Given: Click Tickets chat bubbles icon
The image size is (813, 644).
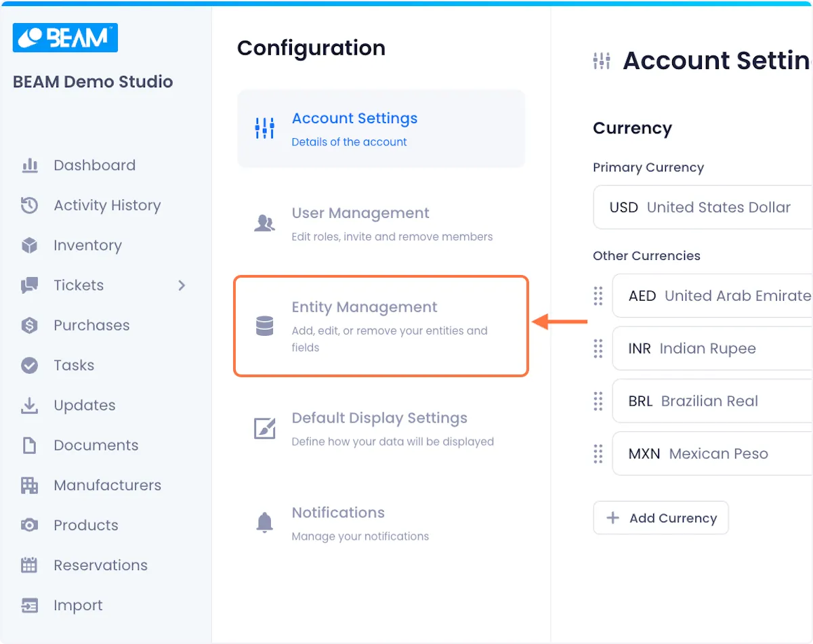Looking at the screenshot, I should (29, 285).
